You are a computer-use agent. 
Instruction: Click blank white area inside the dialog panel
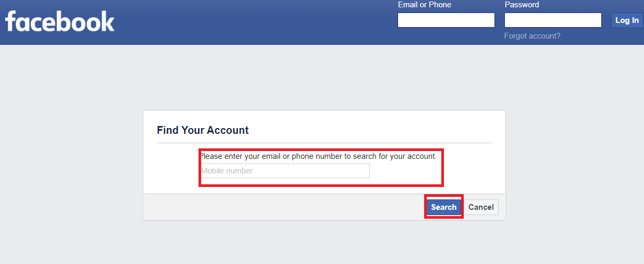[365, 128]
